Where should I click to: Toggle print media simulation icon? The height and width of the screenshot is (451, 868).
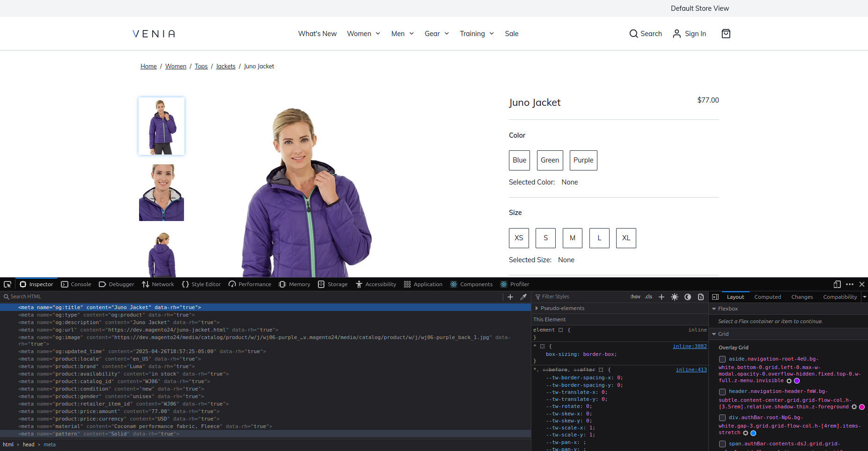(701, 297)
